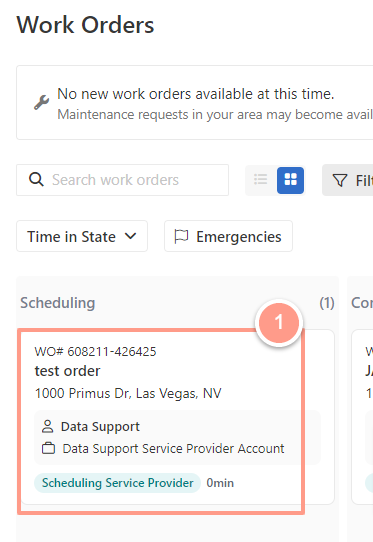The height and width of the screenshot is (542, 373).
Task: Open the test order work order title
Action: tap(67, 371)
